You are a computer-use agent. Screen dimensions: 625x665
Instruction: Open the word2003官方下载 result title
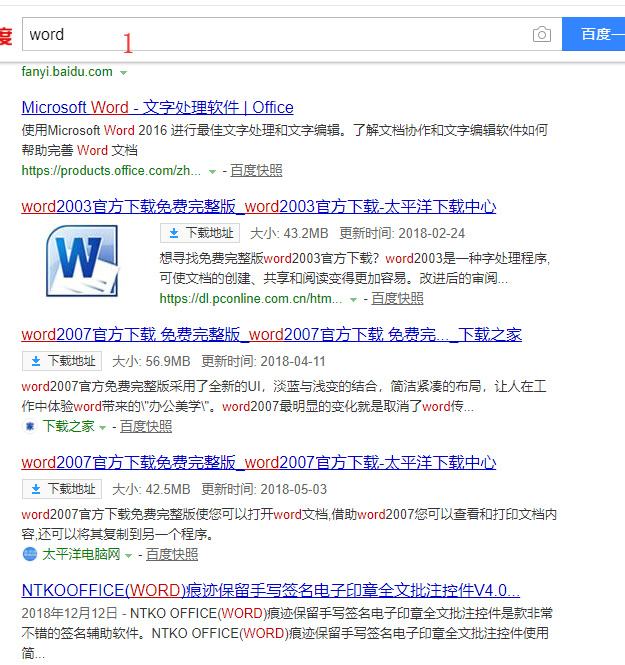pos(258,207)
